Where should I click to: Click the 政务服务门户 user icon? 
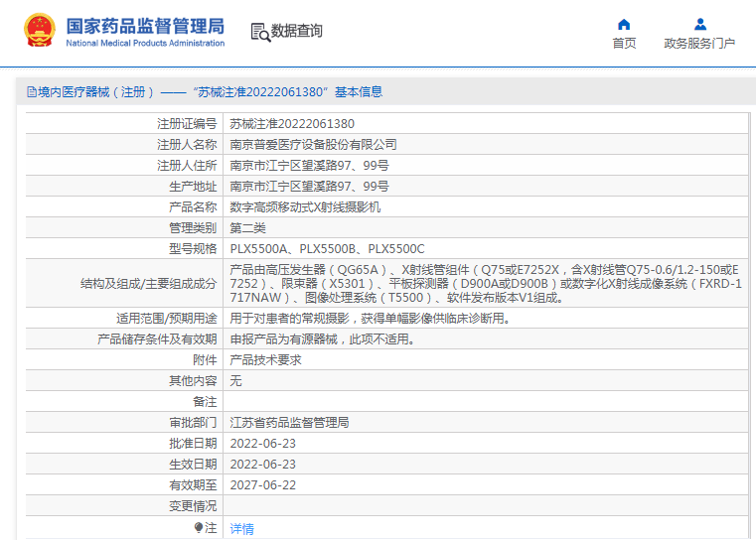click(x=700, y=24)
